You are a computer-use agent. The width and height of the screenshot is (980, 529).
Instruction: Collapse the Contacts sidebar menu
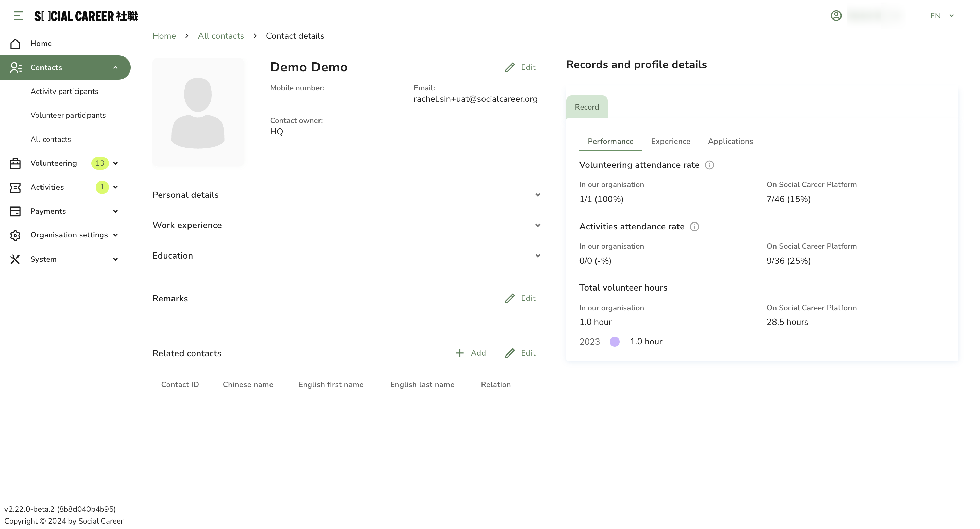115,67
